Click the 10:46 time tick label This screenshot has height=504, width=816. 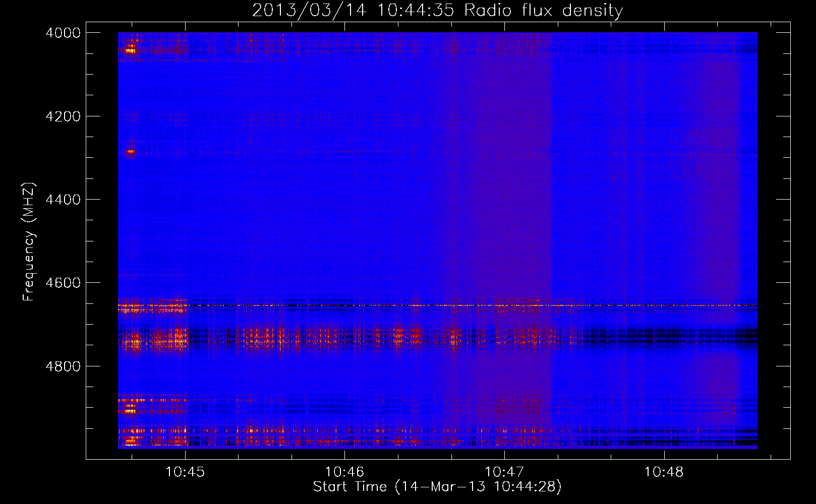344,472
